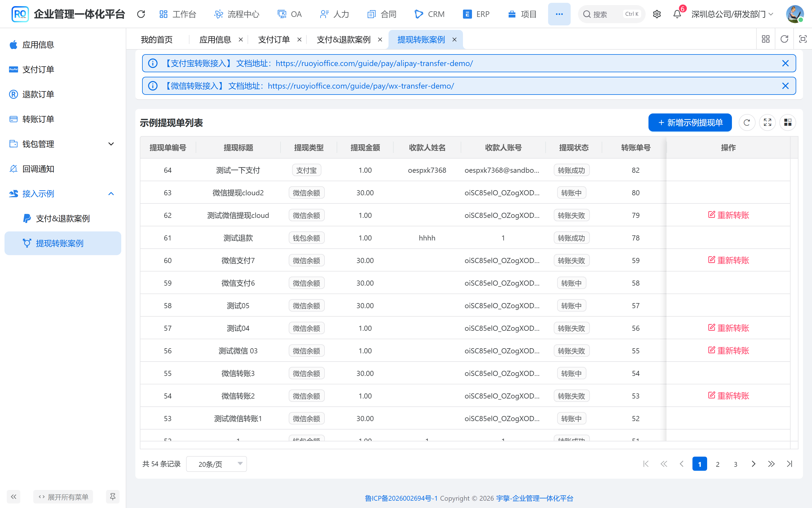The width and height of the screenshot is (812, 508).
Task: Refresh current tab using tab bar reload icon
Action: [x=784, y=39]
